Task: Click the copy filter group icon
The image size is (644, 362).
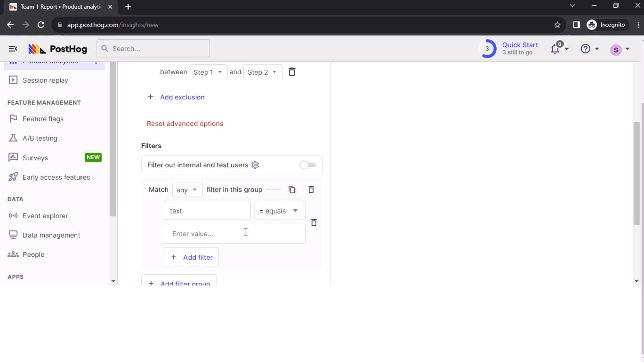Action: [x=292, y=190]
